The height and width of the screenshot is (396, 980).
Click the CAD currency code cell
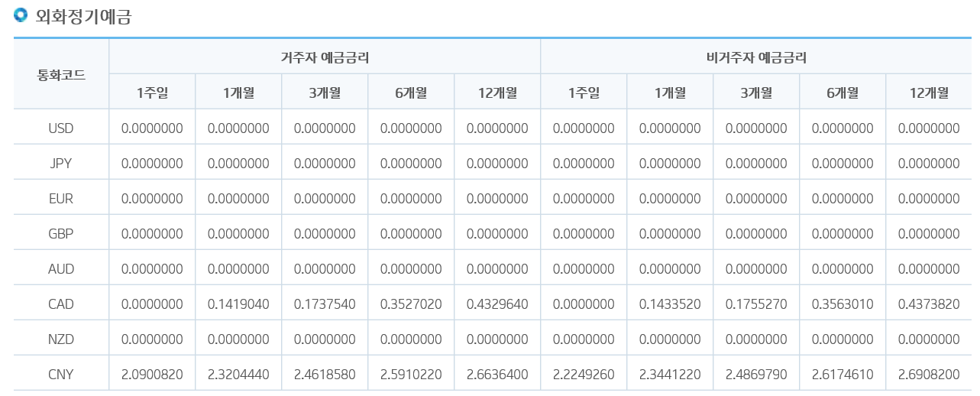coord(61,303)
